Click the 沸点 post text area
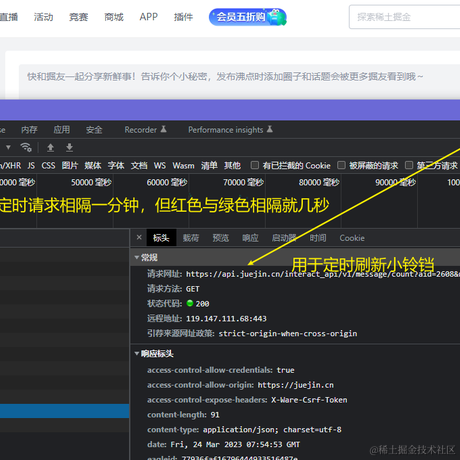 pos(239,81)
